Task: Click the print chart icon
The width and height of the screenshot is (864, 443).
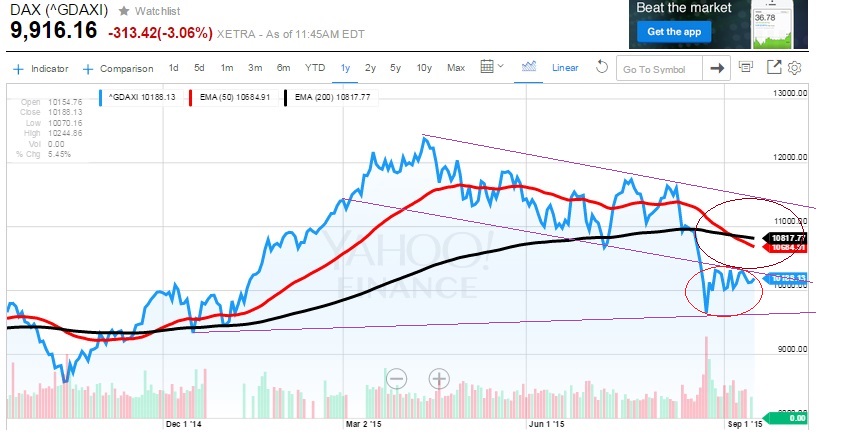Action: click(746, 68)
